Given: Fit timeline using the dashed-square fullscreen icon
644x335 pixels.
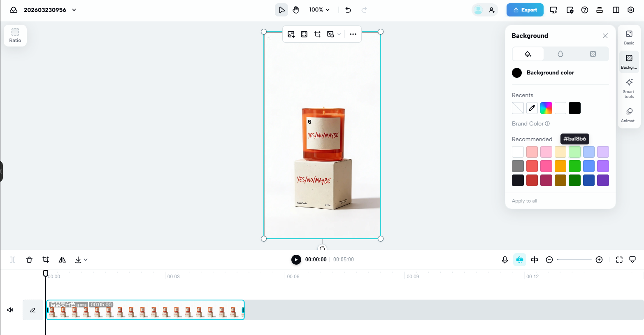Looking at the screenshot, I should point(619,260).
